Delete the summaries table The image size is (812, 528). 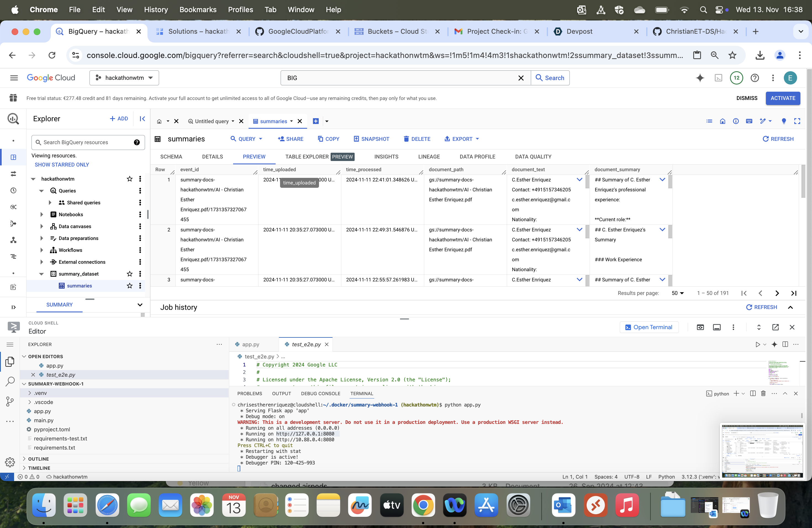[416, 139]
